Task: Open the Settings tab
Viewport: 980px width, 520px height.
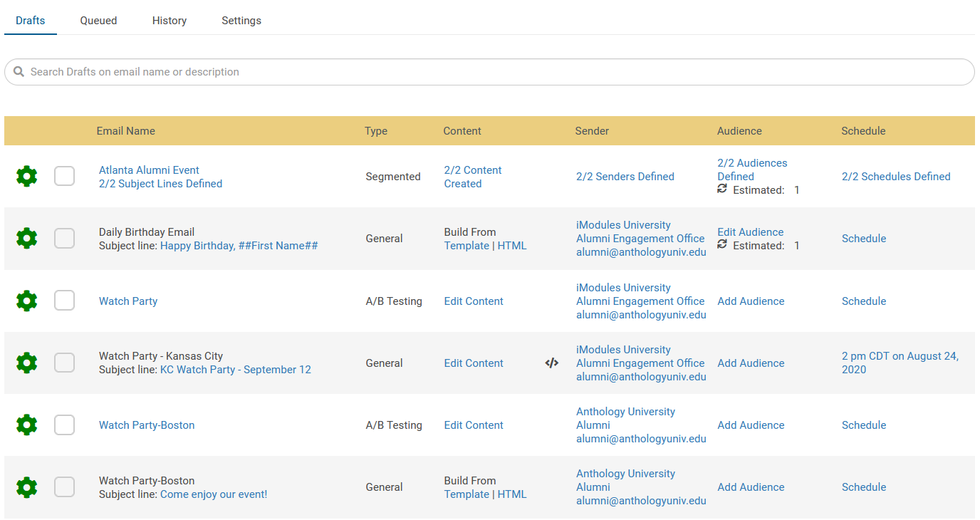Action: 241,20
